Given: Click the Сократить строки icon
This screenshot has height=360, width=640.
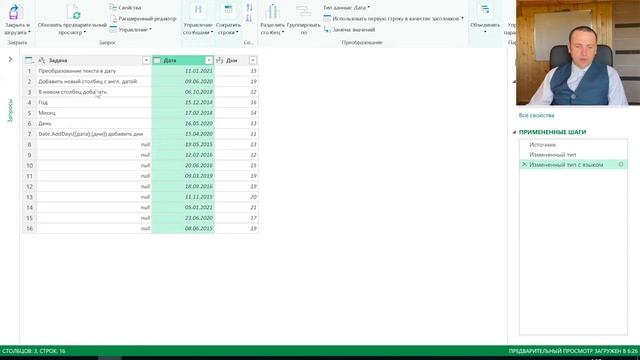Looking at the screenshot, I should point(228,11).
